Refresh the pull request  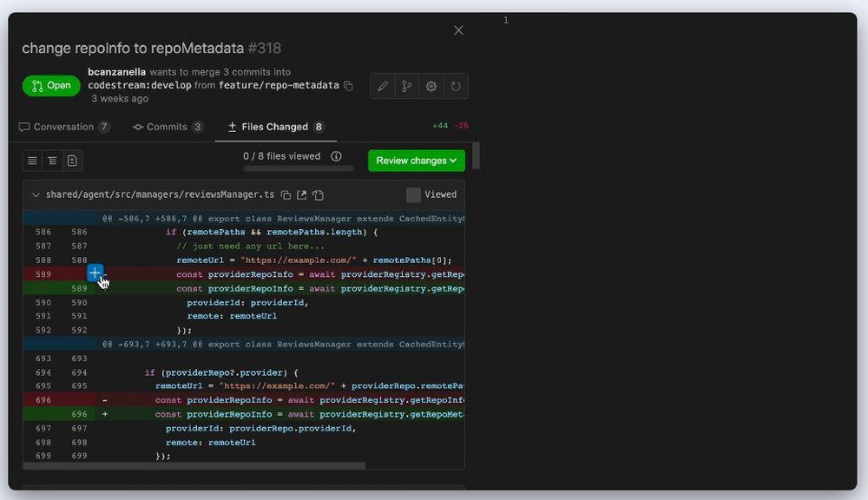tap(456, 87)
